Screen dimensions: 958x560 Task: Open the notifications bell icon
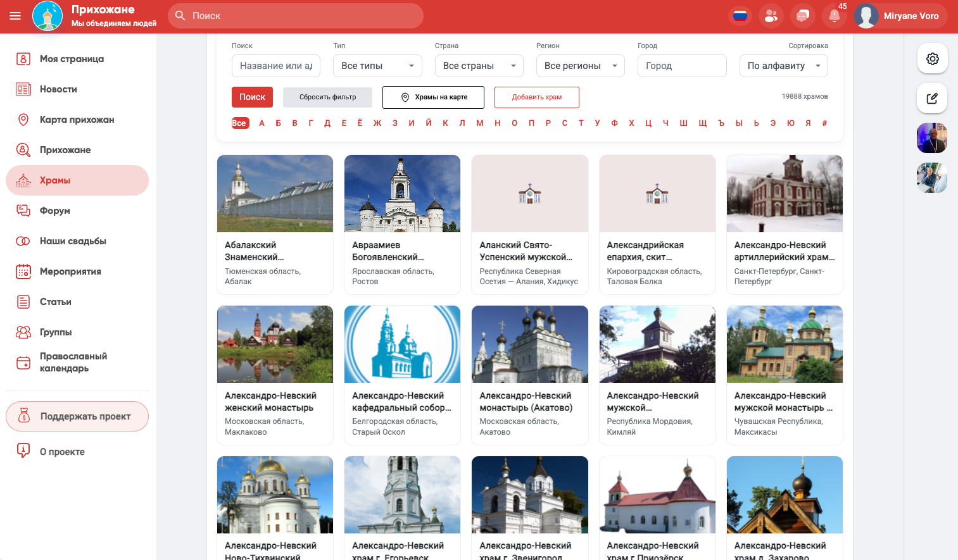[x=835, y=16]
